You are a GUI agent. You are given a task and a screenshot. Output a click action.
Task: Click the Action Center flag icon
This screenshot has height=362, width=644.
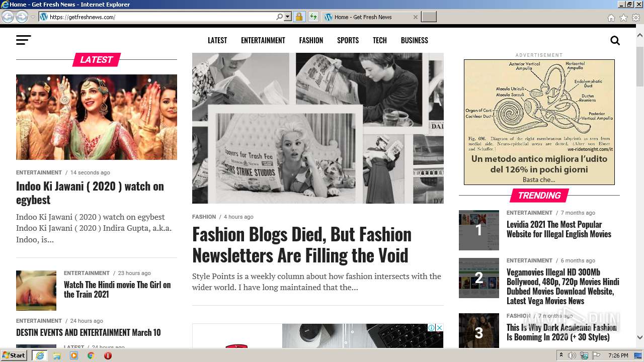(x=596, y=355)
